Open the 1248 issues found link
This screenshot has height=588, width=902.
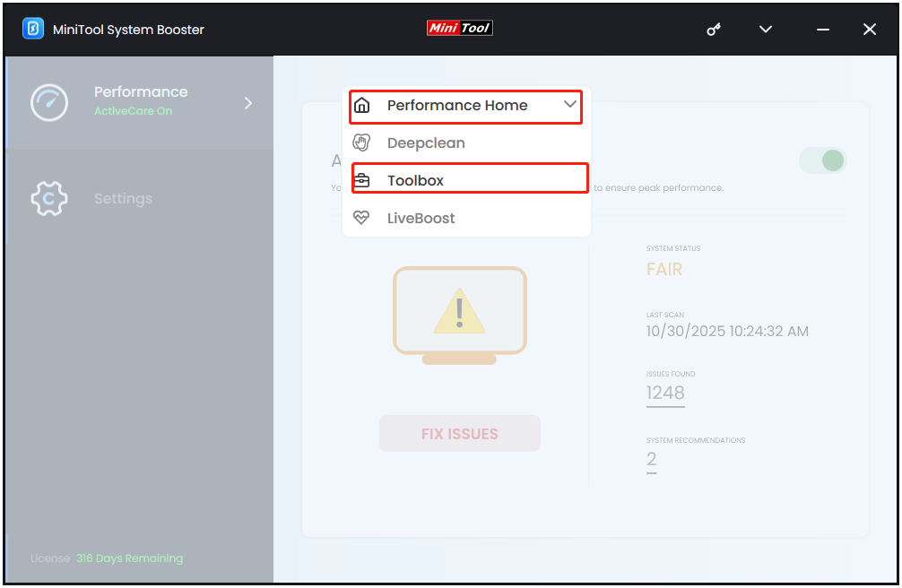coord(665,393)
